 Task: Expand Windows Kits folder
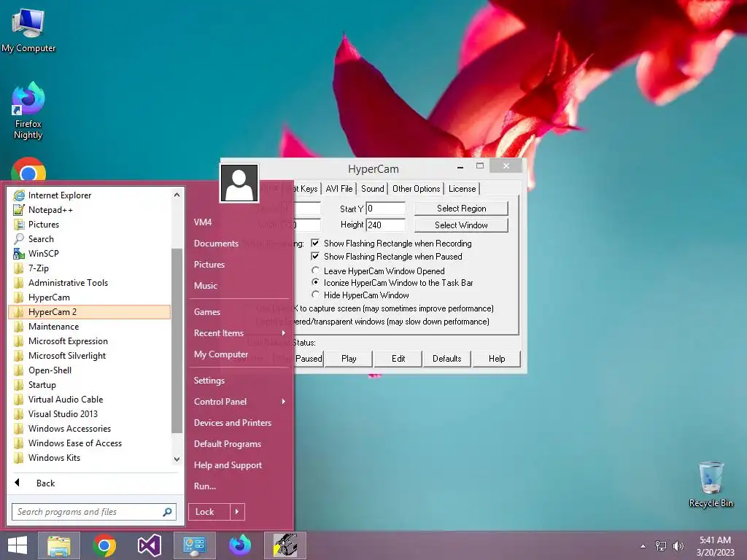point(90,458)
